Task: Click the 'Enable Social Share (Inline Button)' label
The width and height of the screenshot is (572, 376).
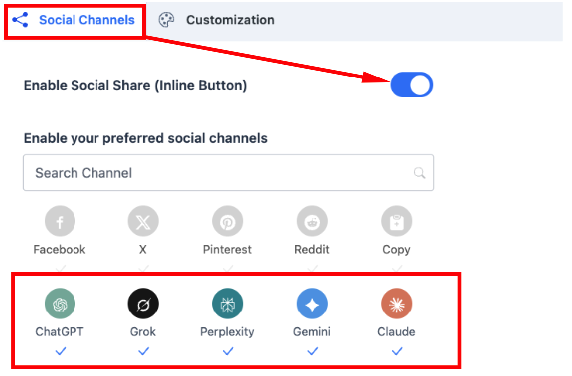Action: 135,85
